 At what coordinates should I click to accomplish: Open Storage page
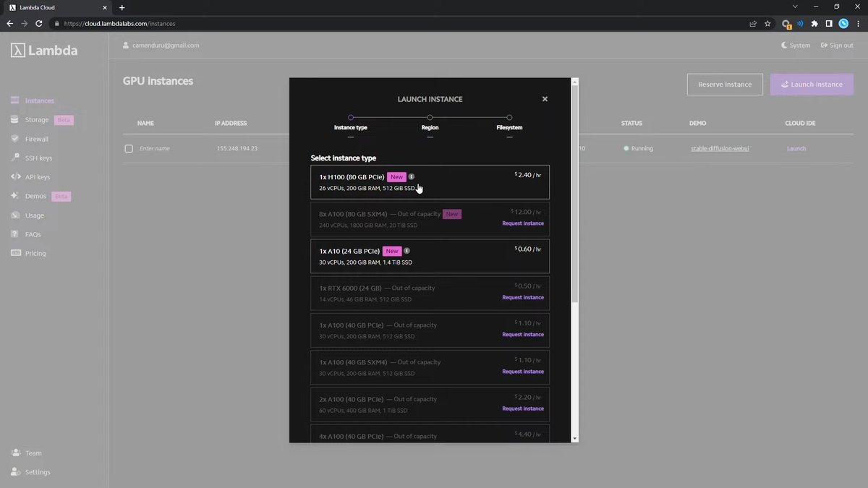37,120
